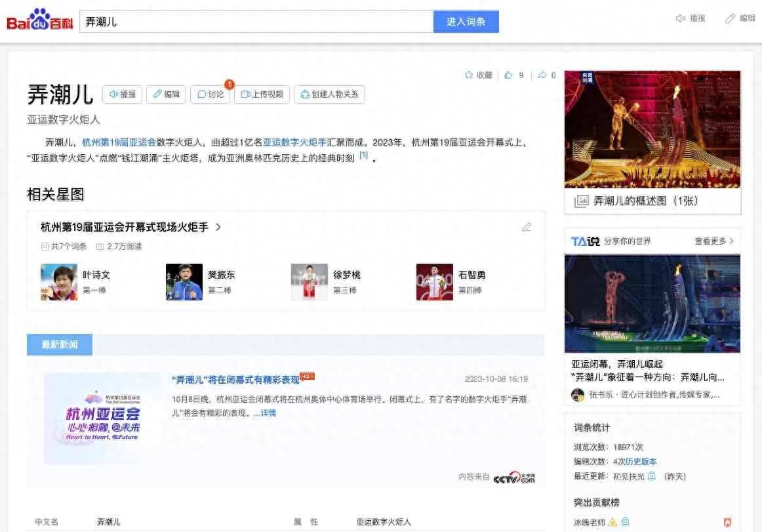Click the 叶诗文 torchbearer thumbnail

(x=58, y=282)
